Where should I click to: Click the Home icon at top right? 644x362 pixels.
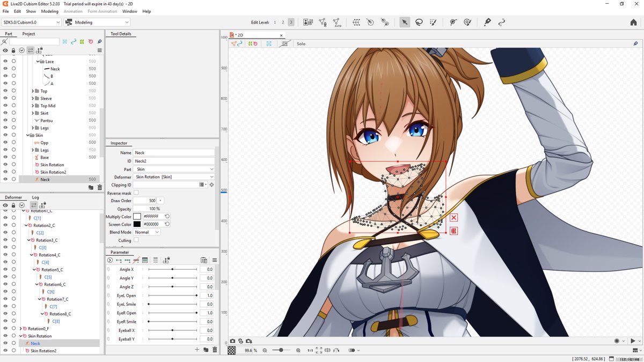point(633,22)
